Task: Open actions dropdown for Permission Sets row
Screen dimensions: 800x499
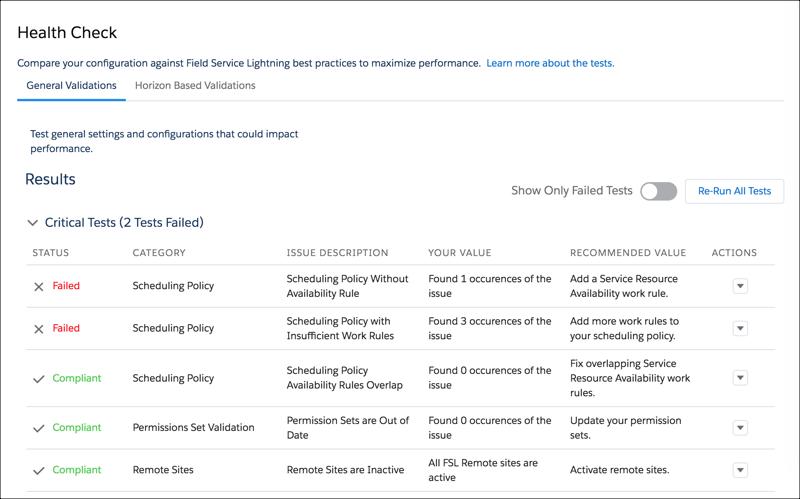Action: (x=740, y=428)
